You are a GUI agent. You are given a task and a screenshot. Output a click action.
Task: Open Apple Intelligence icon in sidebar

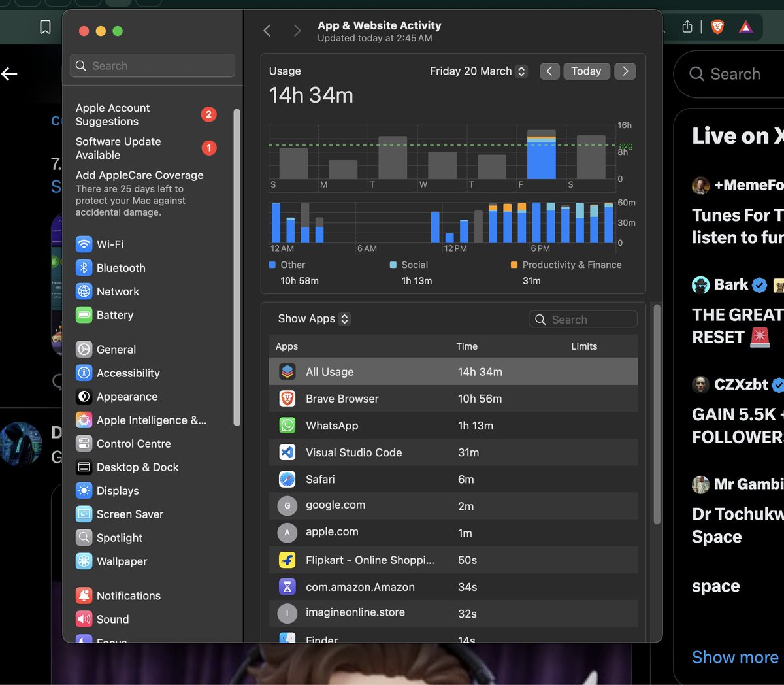click(84, 420)
